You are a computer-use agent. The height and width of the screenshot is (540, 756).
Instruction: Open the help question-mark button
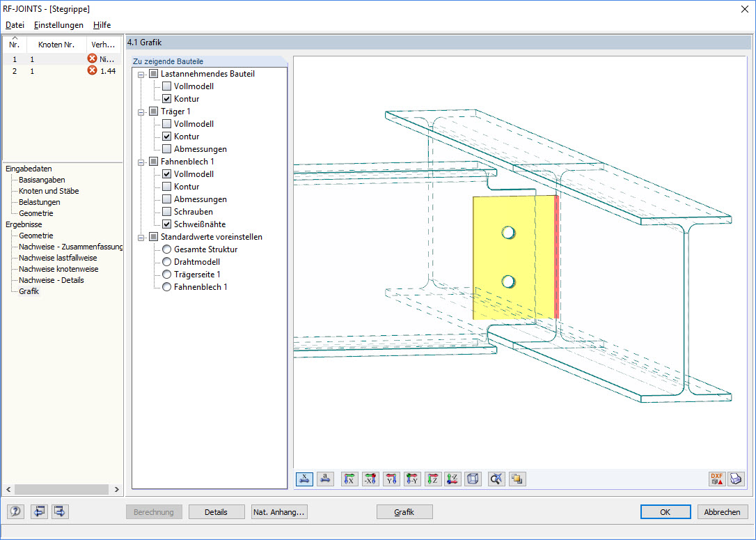tap(15, 511)
